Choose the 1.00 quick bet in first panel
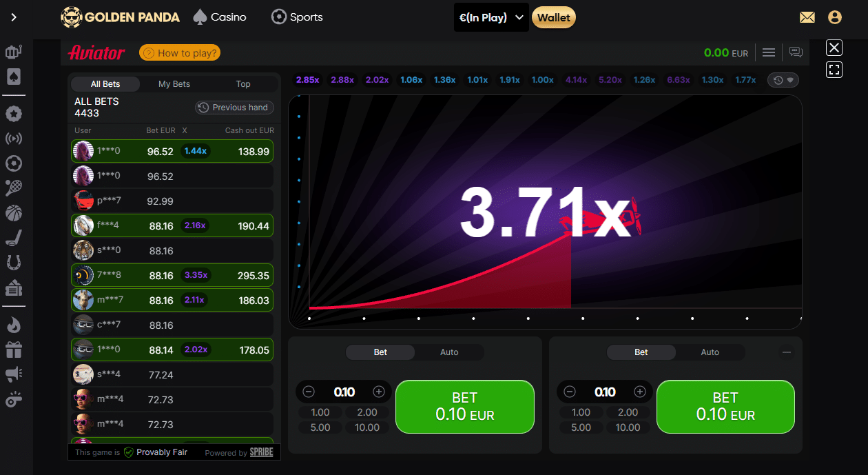Screen dimensions: 868x475 tap(320, 412)
